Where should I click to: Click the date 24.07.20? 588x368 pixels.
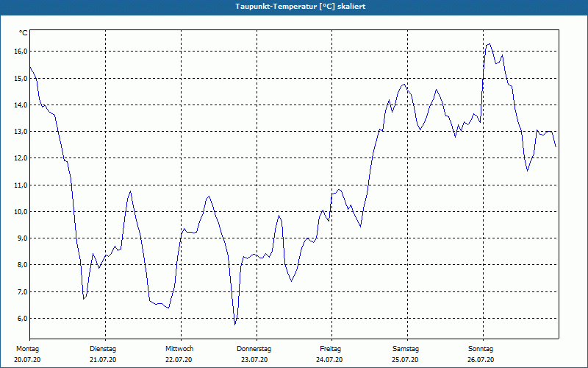[x=329, y=360]
